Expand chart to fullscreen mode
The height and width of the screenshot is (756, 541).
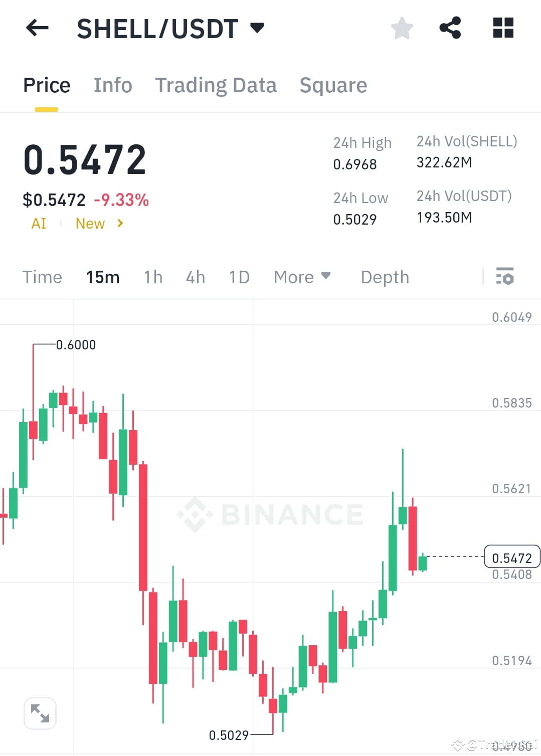tap(40, 712)
